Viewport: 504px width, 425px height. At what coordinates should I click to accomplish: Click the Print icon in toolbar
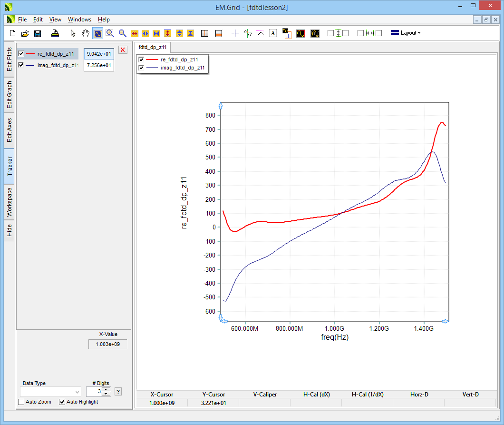tap(55, 33)
